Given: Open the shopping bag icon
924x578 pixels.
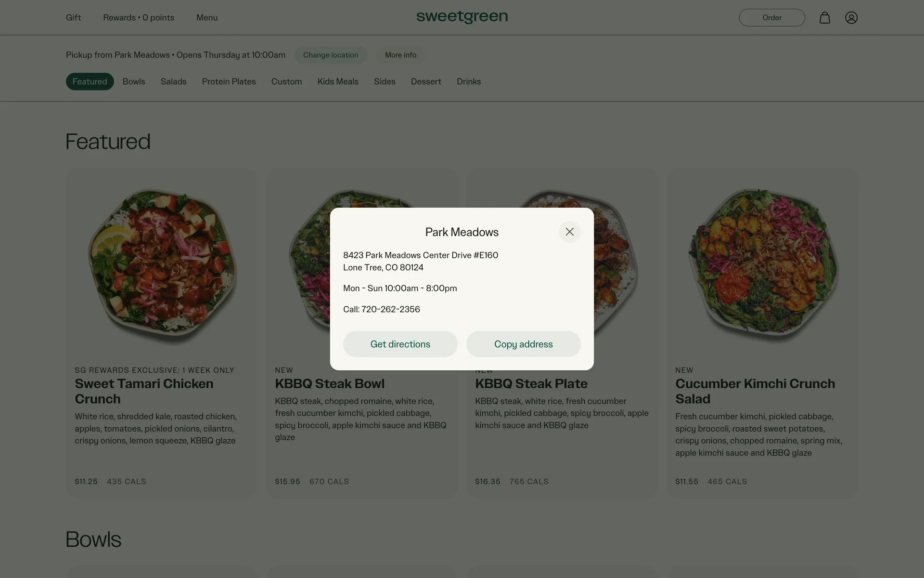Looking at the screenshot, I should 824,18.
